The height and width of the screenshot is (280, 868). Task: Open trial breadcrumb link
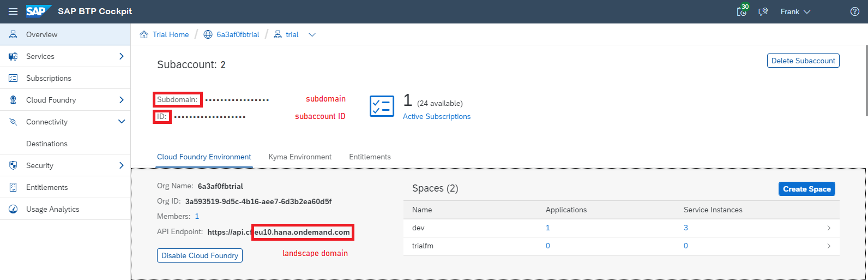pos(292,34)
